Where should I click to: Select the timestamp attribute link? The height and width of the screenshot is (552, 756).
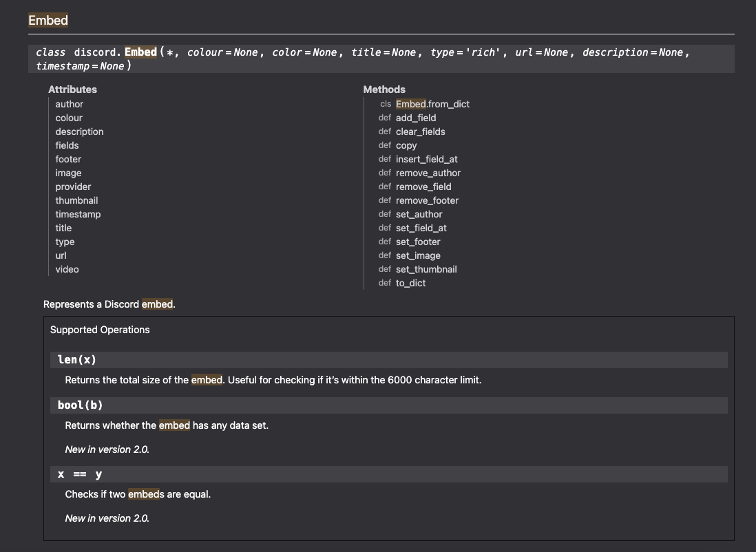pos(78,214)
